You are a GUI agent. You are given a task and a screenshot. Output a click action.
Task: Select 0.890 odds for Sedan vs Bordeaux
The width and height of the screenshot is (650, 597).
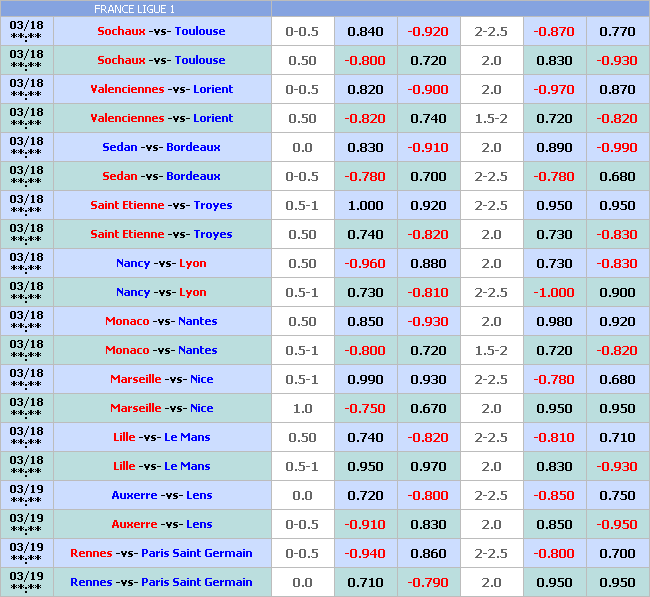click(x=554, y=147)
